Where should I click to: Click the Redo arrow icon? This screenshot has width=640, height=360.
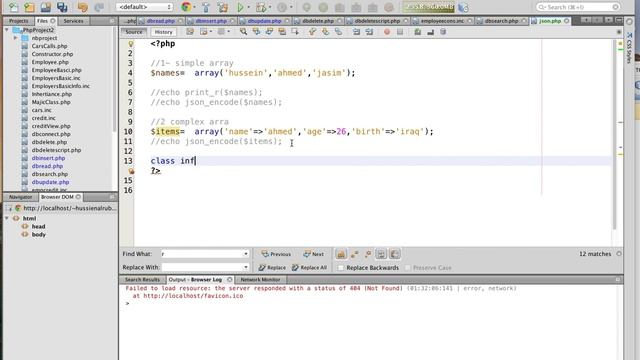coord(99,7)
